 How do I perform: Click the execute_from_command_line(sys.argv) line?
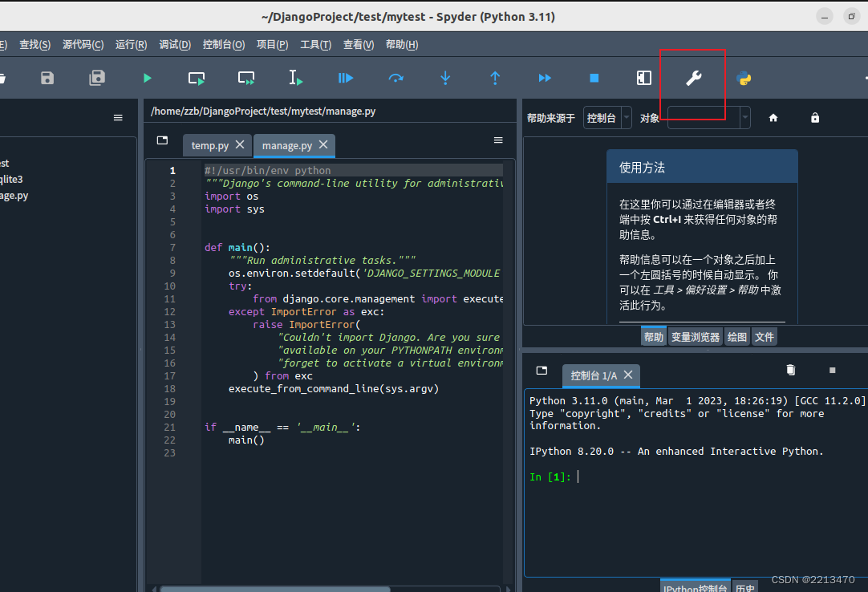(x=334, y=389)
